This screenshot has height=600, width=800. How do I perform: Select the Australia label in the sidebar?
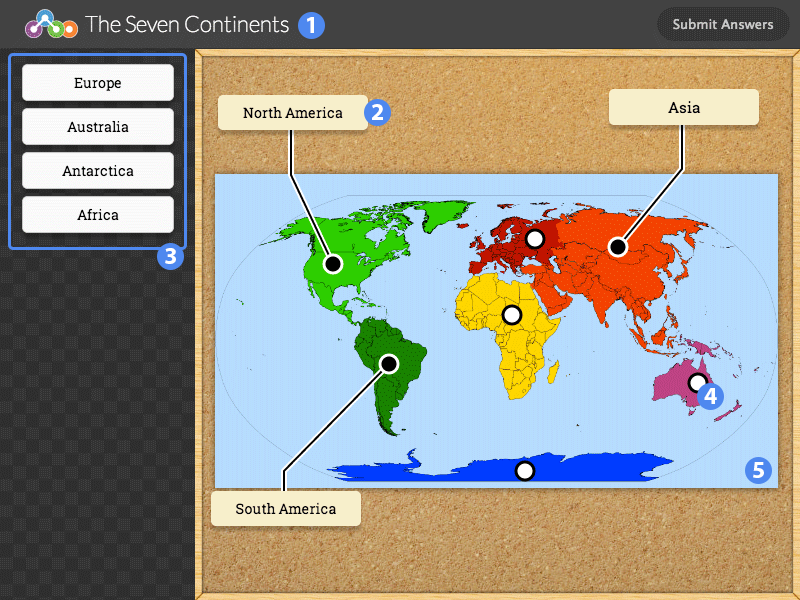point(98,127)
